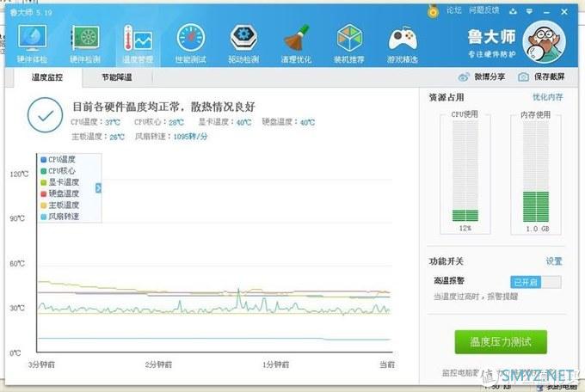Open the 设置 link under 功能开关
This screenshot has height=392, width=585.
(x=554, y=261)
